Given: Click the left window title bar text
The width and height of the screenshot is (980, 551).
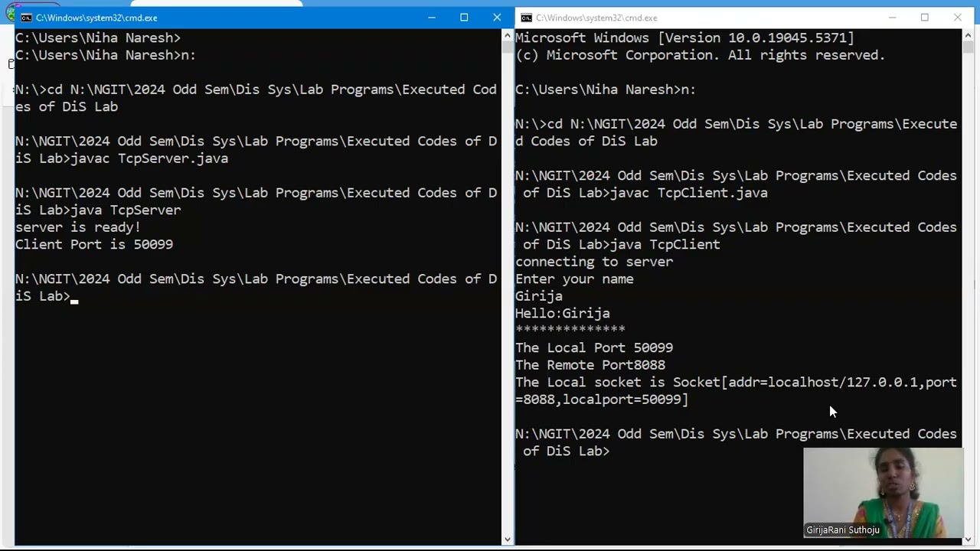Looking at the screenshot, I should click(96, 18).
